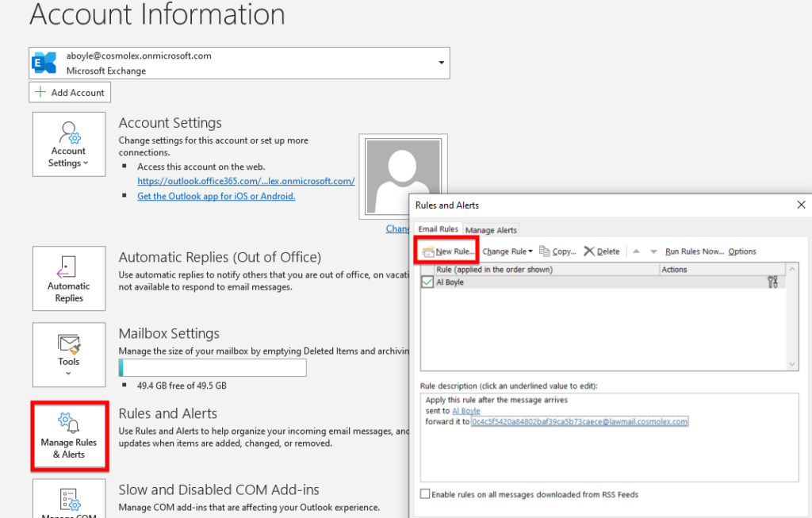Click the forwarding actions icon on Al Boyle rule

[773, 282]
